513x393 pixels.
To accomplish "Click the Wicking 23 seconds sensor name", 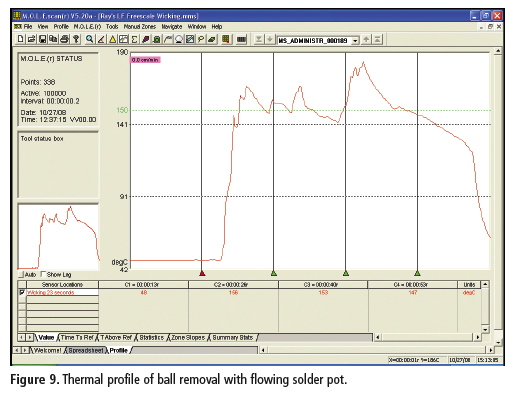I will point(51,292).
